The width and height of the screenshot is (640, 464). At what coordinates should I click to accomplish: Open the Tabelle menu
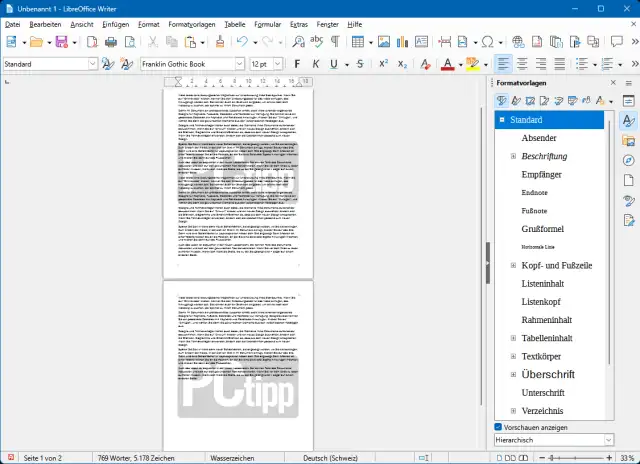point(235,22)
